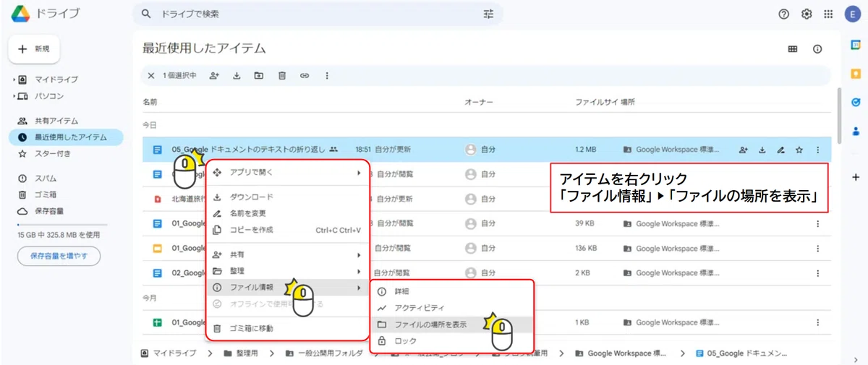Open Google Keep side panel icon
This screenshot has height=365, width=868.
[856, 74]
